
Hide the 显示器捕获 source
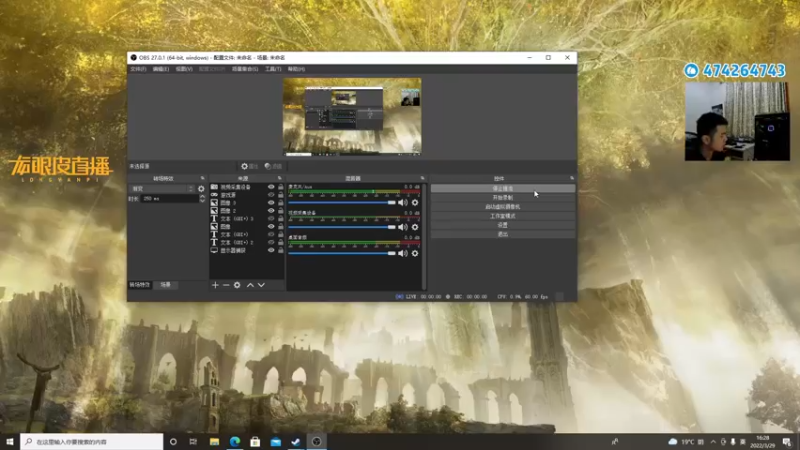pyautogui.click(x=271, y=250)
